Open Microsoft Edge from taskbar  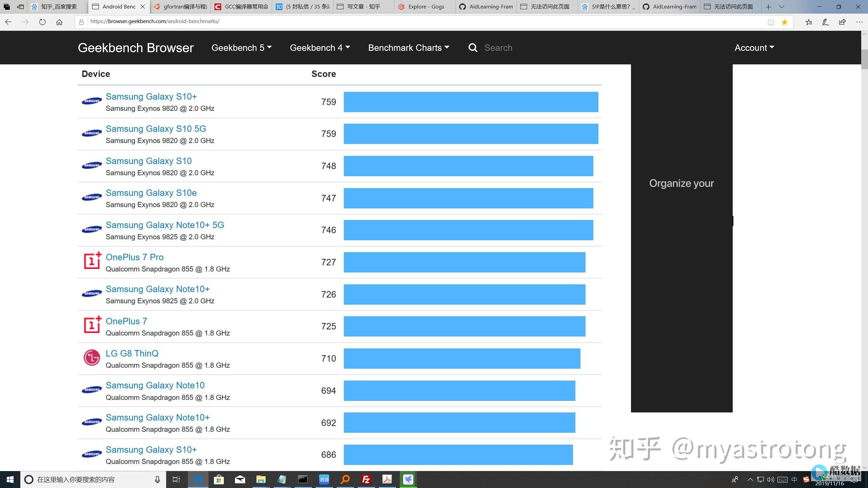198,480
